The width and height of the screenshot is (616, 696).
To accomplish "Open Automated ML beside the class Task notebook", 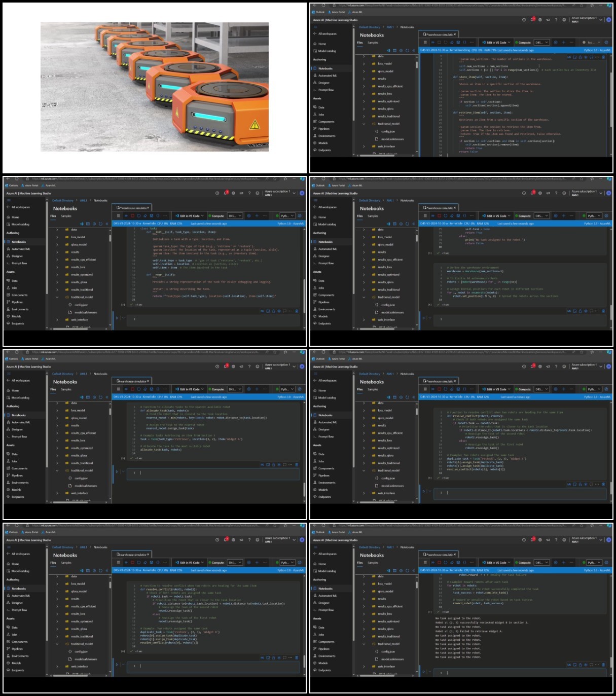I will (21, 249).
